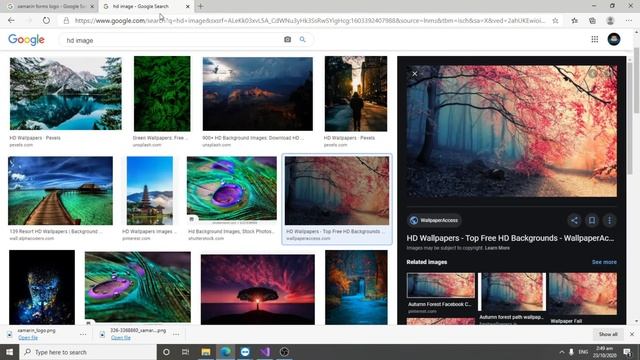This screenshot has width=640, height=360.
Task: Close the 'hd image - Google Search' tab
Action: pyautogui.click(x=188, y=7)
